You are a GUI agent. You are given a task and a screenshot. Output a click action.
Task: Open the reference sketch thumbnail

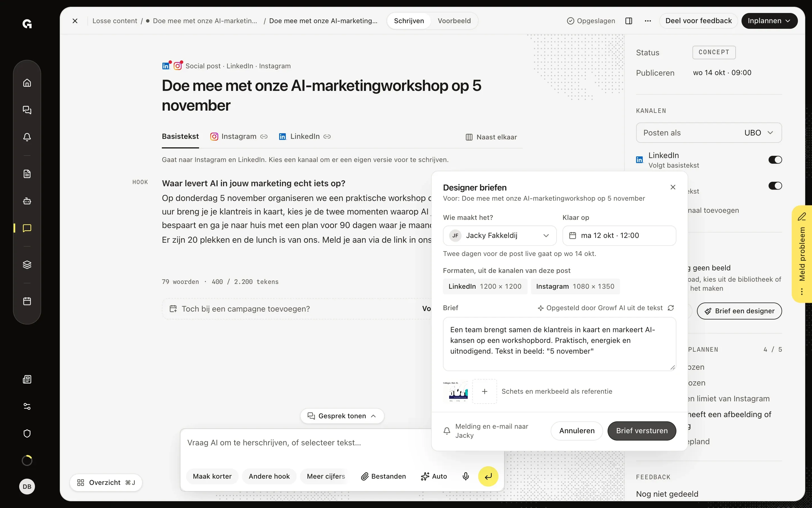point(455,391)
